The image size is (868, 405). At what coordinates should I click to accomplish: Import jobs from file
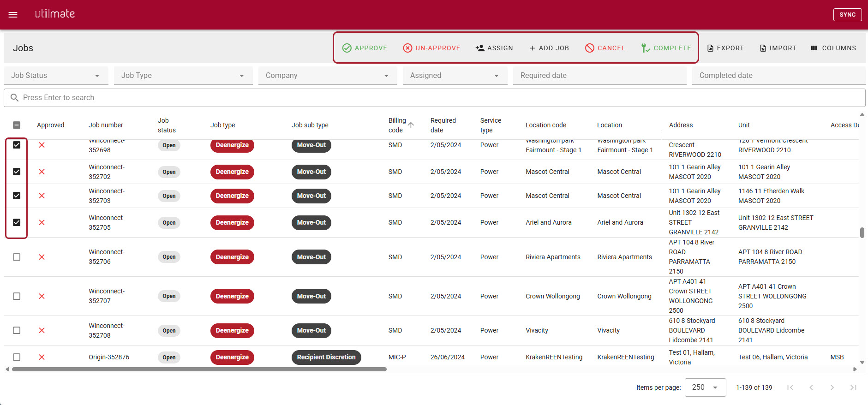(x=778, y=48)
